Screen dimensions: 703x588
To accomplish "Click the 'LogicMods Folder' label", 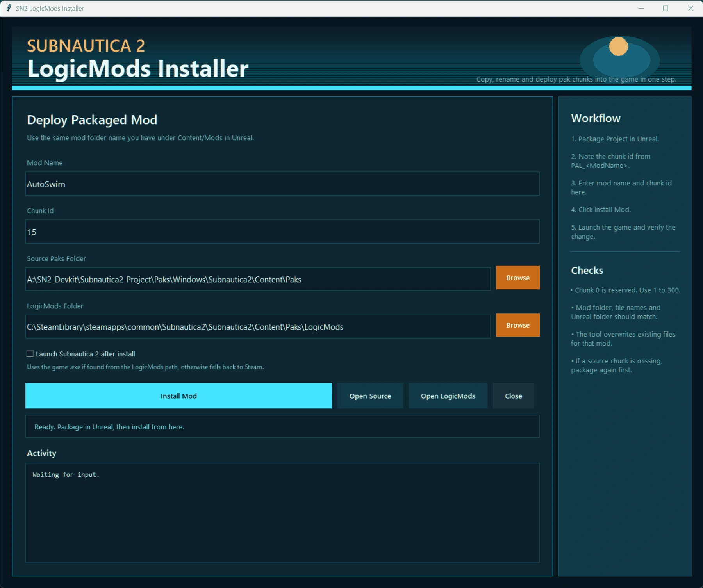I will (55, 306).
